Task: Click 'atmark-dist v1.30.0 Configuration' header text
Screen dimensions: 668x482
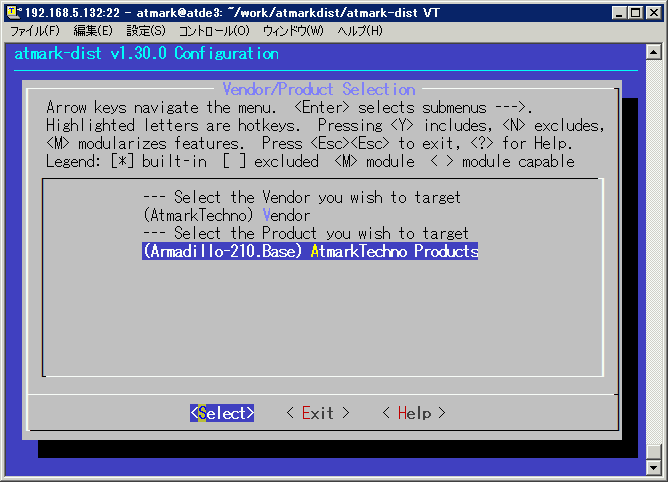Action: [x=147, y=54]
